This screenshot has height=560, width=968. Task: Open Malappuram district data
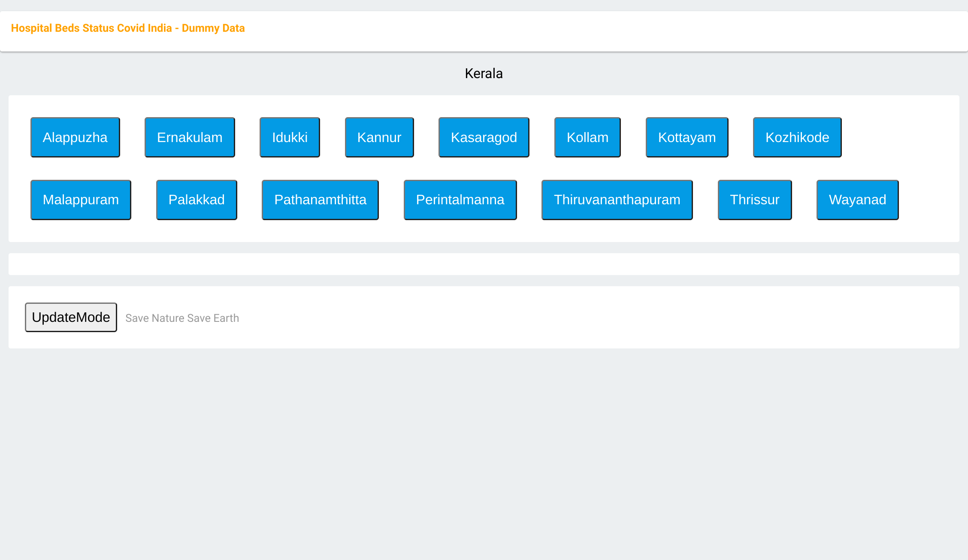81,200
